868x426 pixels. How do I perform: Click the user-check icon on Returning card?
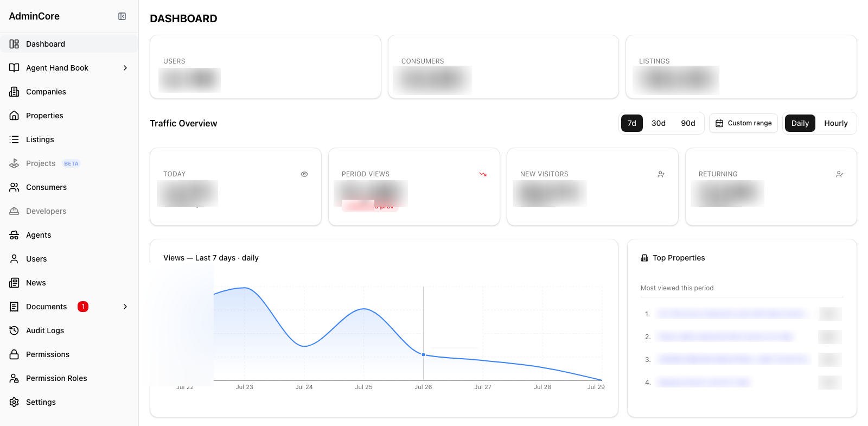[840, 174]
